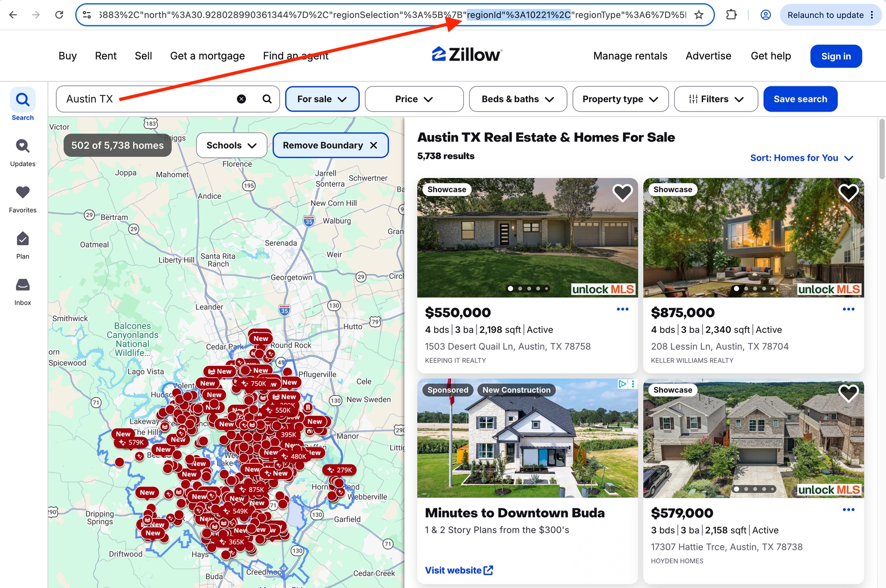Reload the page in the browser
Screen dimensions: 886x588
tap(59, 15)
